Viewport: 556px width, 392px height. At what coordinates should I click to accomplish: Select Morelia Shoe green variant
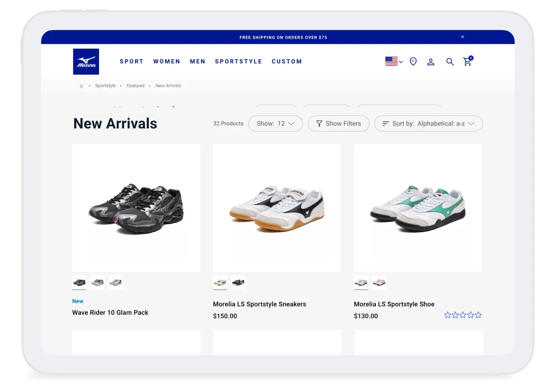[x=361, y=282]
